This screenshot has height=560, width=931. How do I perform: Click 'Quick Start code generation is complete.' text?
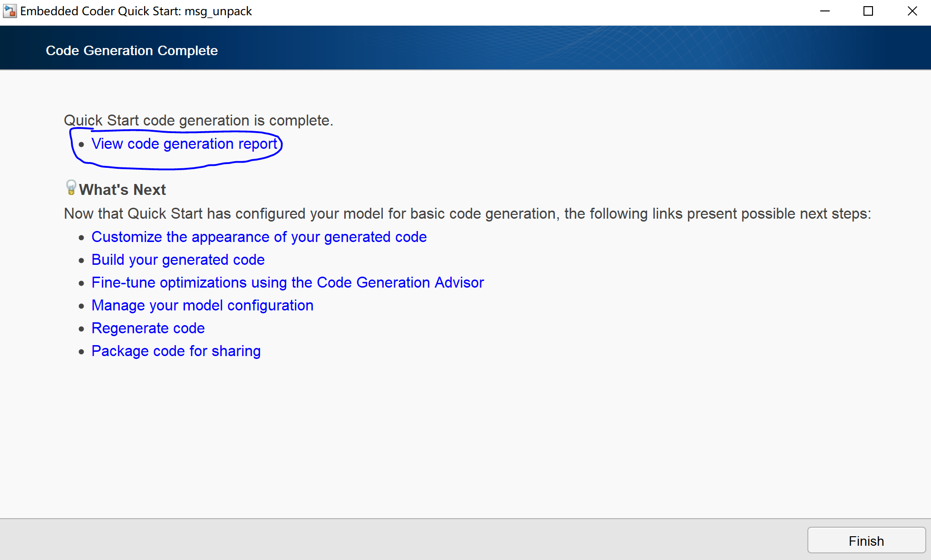199,120
